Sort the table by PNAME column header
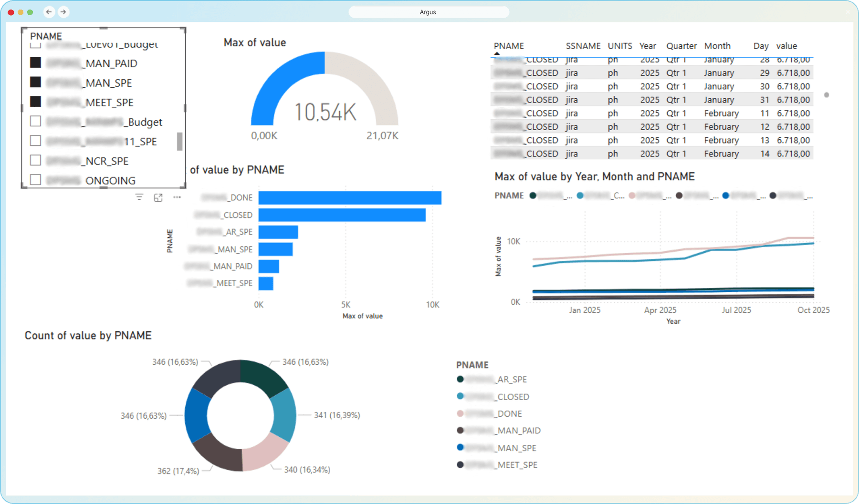The height and width of the screenshot is (504, 859). tap(509, 46)
